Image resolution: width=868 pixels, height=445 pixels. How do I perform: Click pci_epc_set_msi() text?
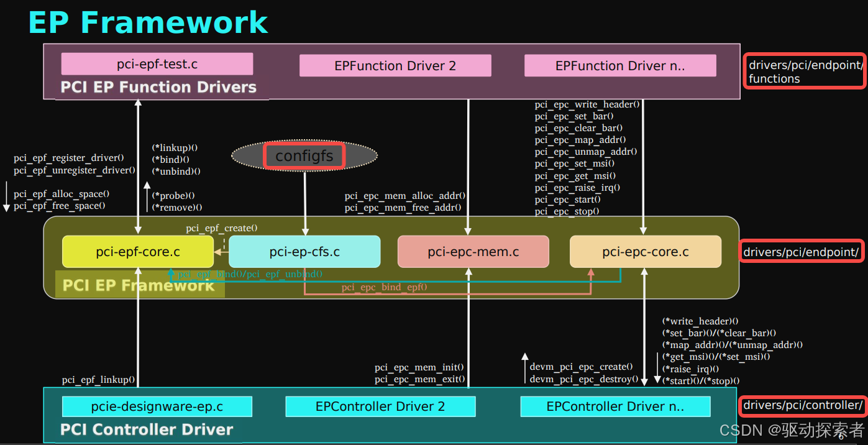[x=575, y=163]
